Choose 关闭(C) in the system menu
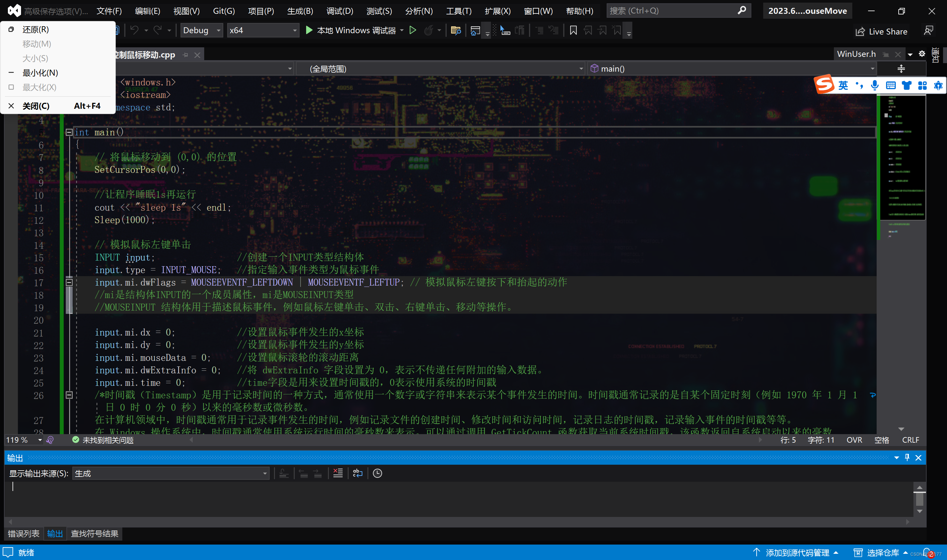947x560 pixels. pyautogui.click(x=58, y=106)
